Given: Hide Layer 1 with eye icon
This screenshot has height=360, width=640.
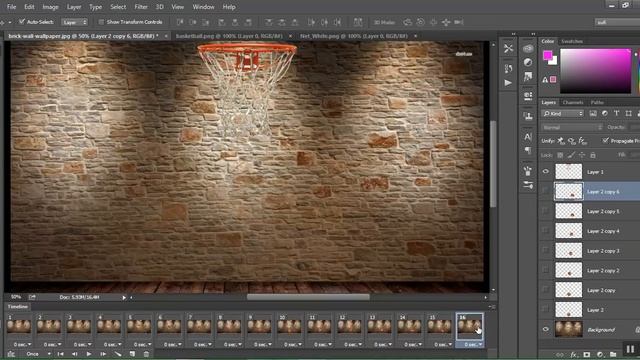Looking at the screenshot, I should [546, 171].
